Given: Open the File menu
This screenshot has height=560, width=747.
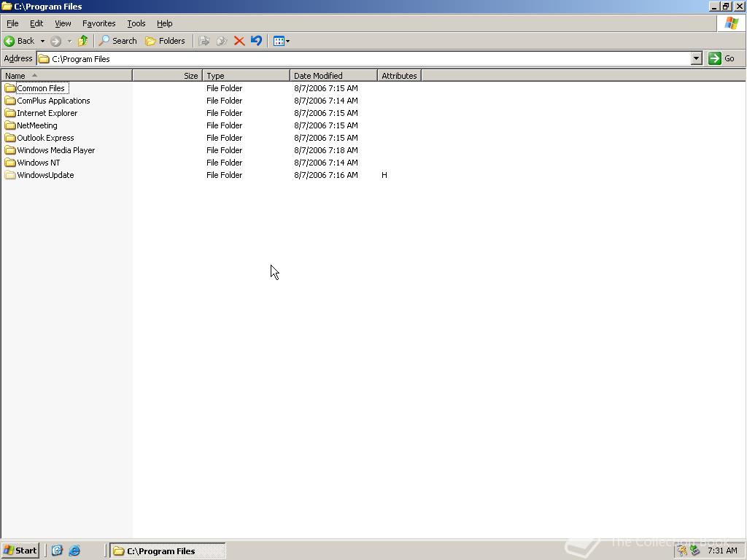Looking at the screenshot, I should click(x=12, y=23).
